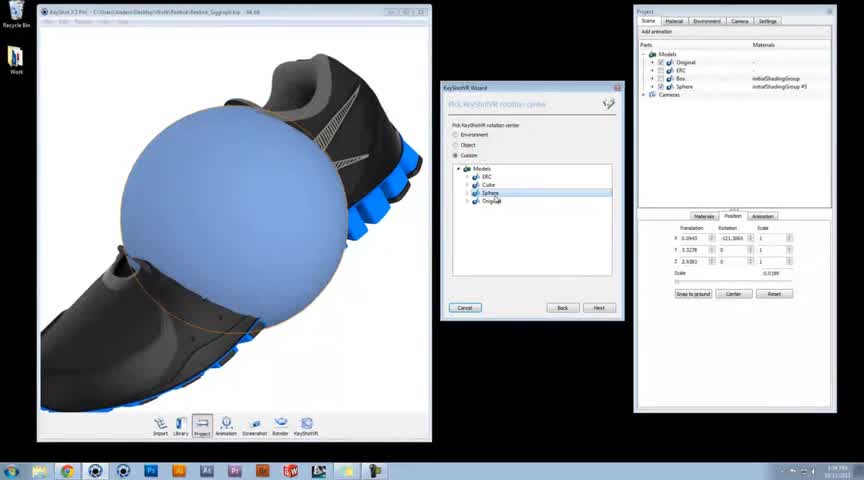This screenshot has width=864, height=480.
Task: Click the Z translation stepper arrows
Action: click(711, 262)
